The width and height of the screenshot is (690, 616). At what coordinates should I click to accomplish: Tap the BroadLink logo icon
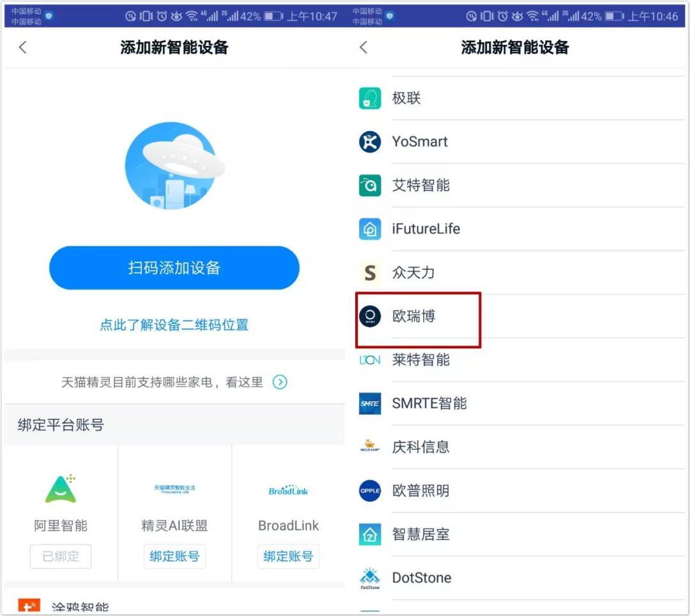pyautogui.click(x=288, y=490)
